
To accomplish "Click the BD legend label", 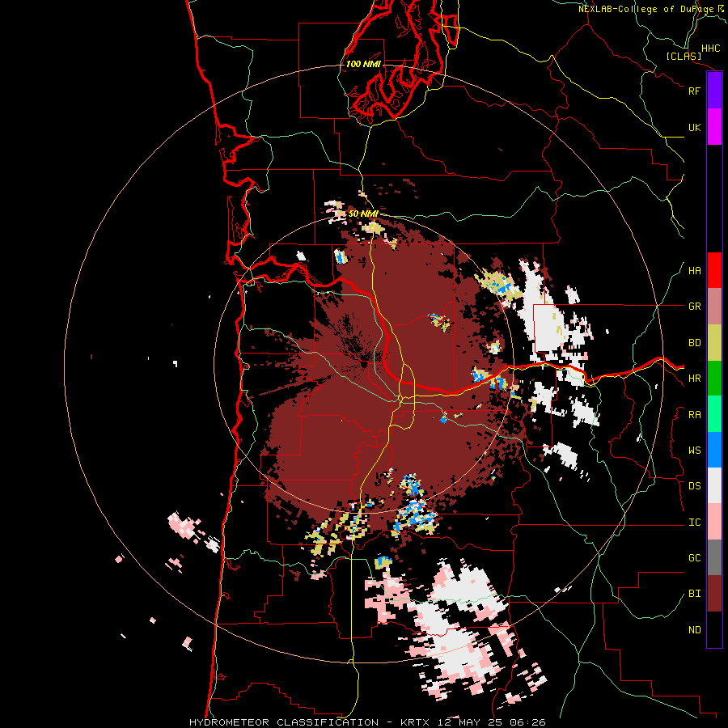I will click(x=694, y=343).
